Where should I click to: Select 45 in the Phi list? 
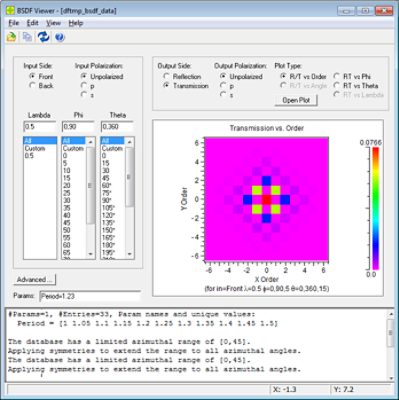(67, 223)
